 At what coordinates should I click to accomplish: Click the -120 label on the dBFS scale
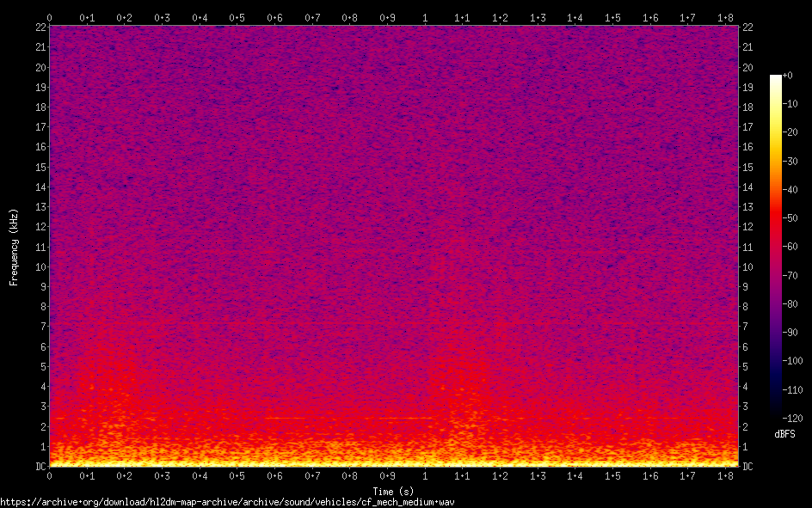click(794, 419)
